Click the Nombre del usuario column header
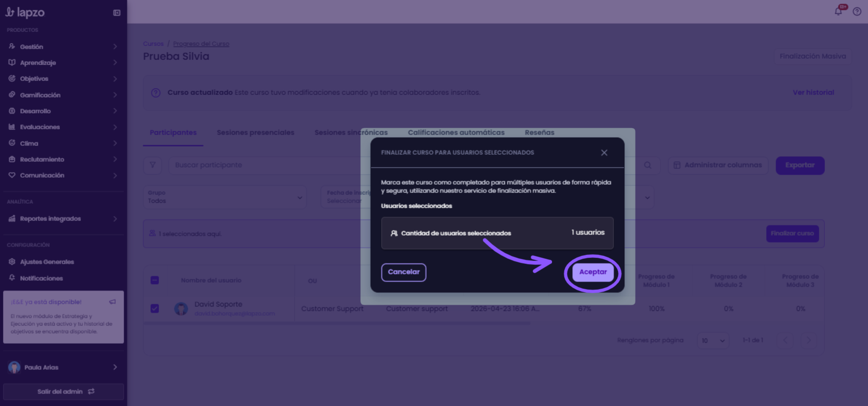868x406 pixels. [x=211, y=280]
